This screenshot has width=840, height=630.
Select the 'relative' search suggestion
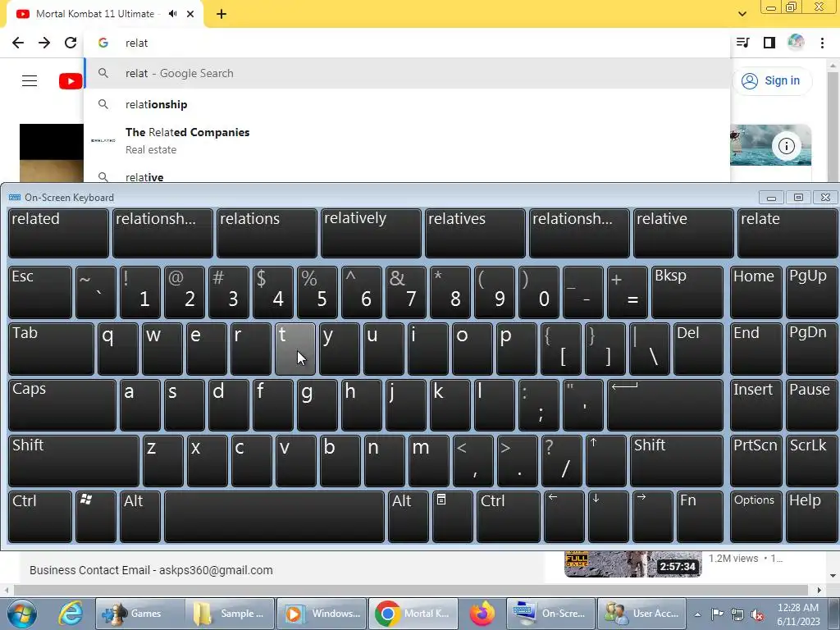click(407, 176)
